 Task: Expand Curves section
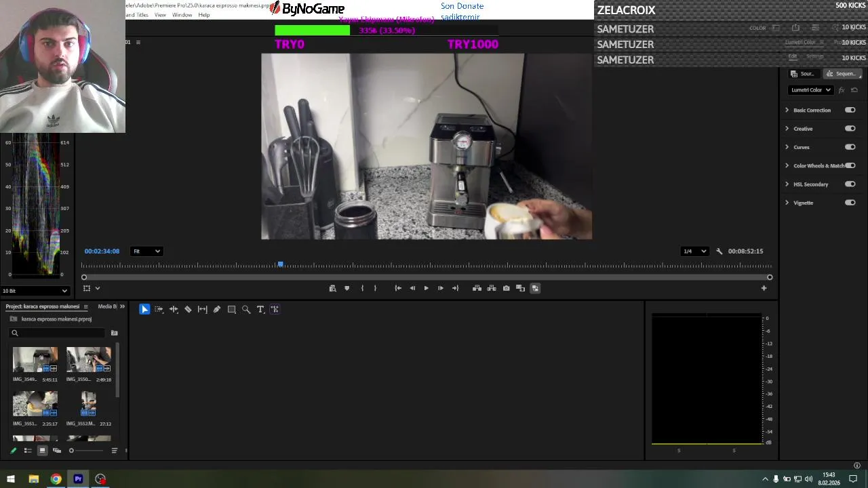[x=787, y=147]
